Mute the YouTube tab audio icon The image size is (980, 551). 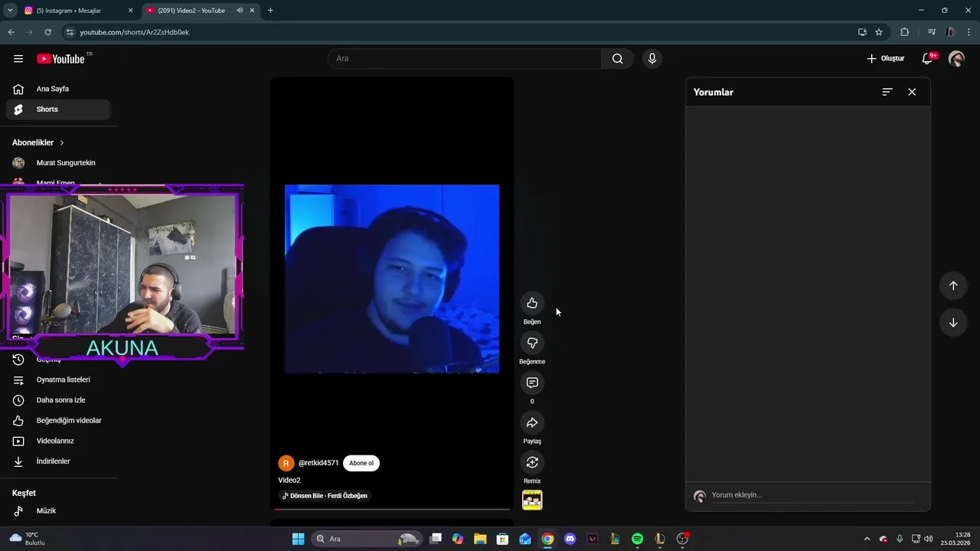[240, 11]
